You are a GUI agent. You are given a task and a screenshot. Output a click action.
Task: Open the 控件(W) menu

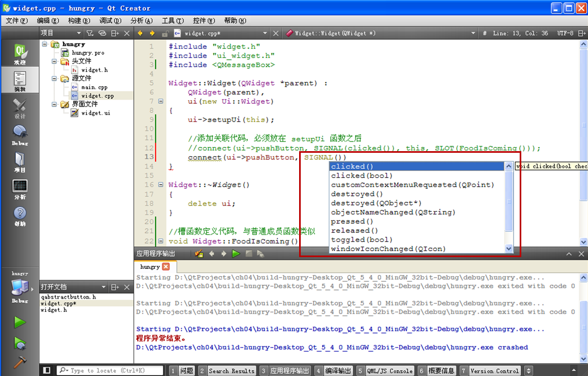pos(204,20)
